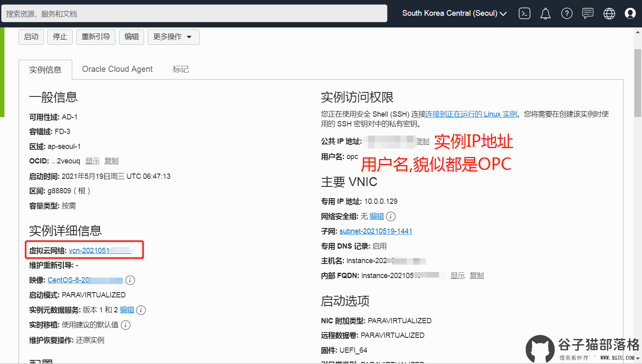This screenshot has width=642, height=364.
Task: Select the ap-seoul-1 region value
Action: click(64, 146)
